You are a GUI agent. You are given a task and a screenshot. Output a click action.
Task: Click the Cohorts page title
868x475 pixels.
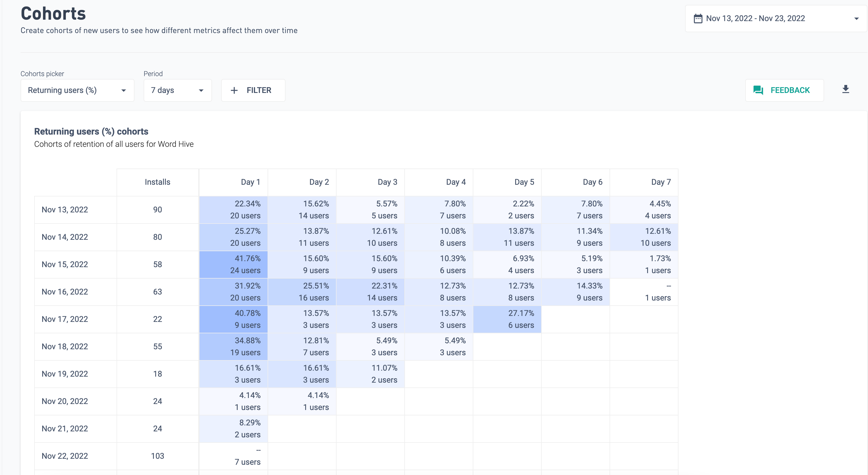pos(53,13)
